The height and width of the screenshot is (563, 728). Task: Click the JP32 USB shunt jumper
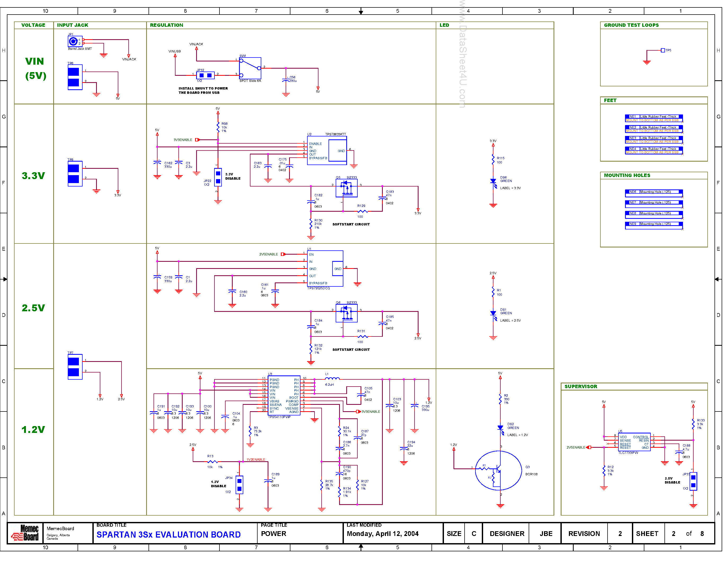coord(205,76)
